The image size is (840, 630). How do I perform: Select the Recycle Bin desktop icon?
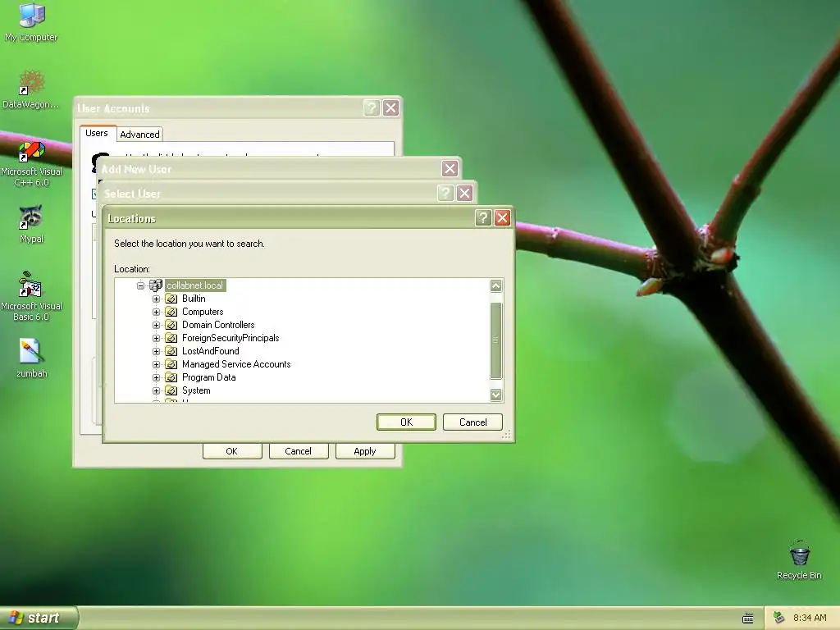[x=799, y=554]
